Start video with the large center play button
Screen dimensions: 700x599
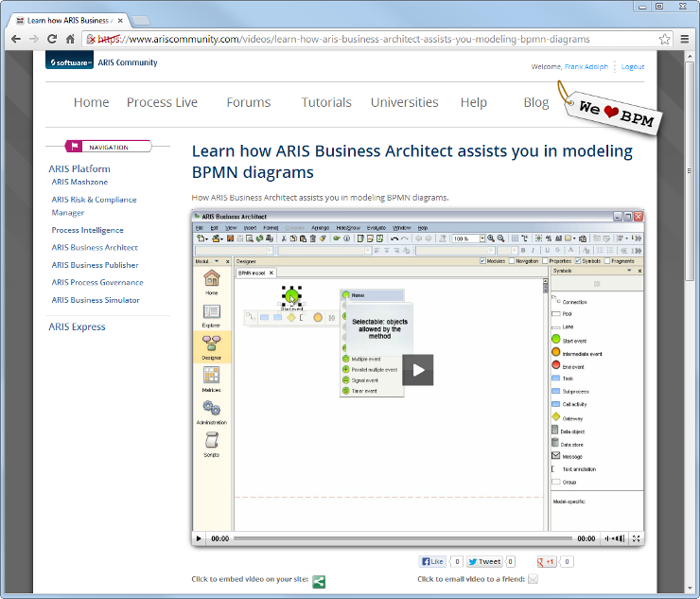418,370
